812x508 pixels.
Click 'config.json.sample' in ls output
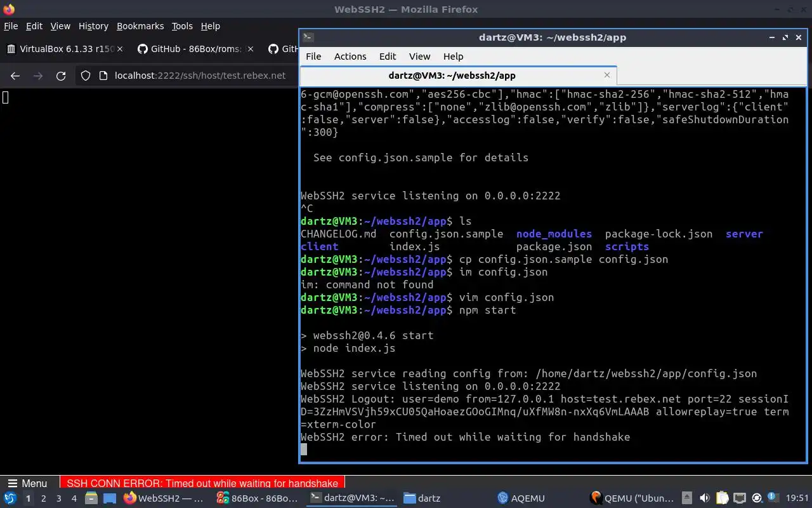(446, 234)
